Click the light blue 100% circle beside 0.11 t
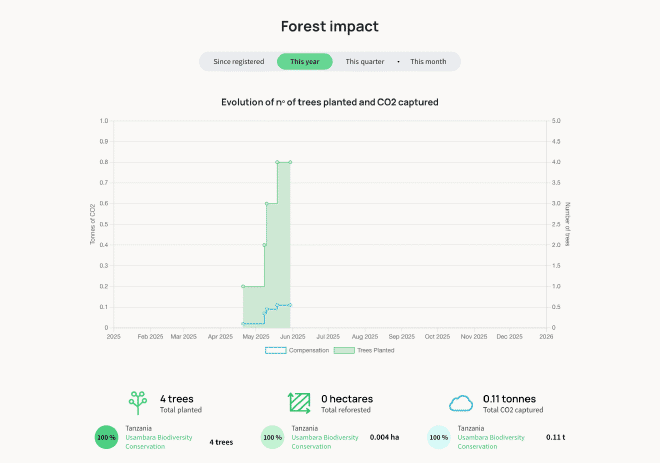Screen dimensions: 660x463 pyautogui.click(x=438, y=437)
